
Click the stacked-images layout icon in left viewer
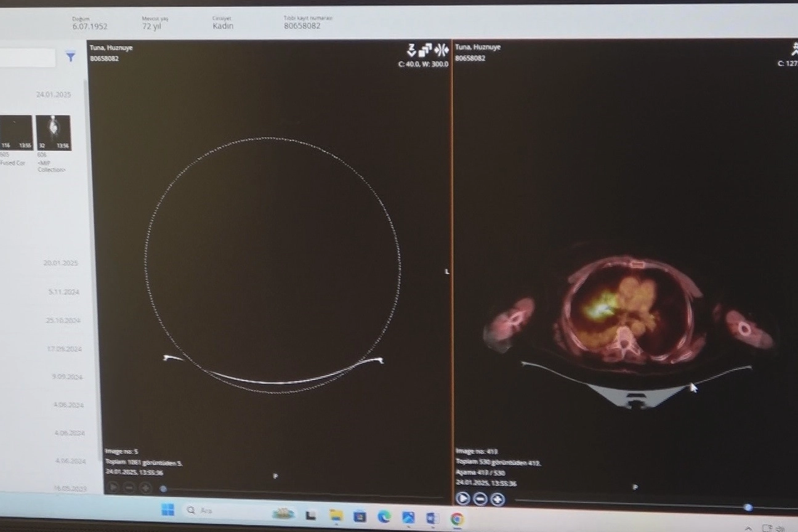pyautogui.click(x=425, y=51)
